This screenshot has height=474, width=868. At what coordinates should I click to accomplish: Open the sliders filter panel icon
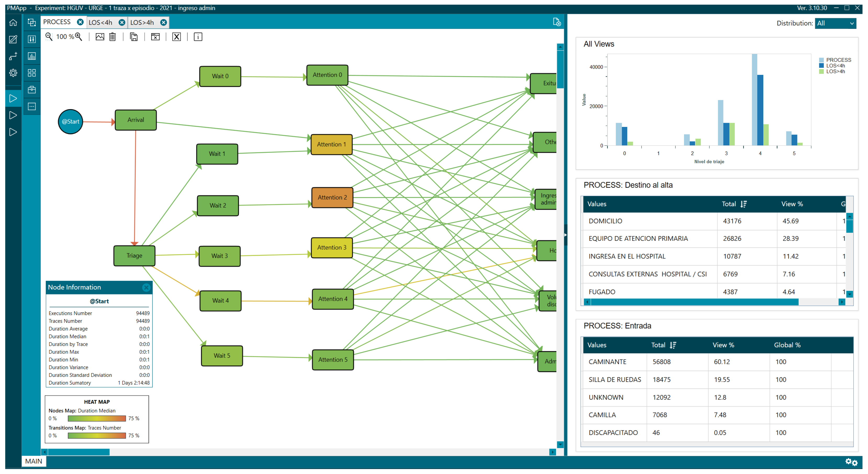[x=32, y=40]
